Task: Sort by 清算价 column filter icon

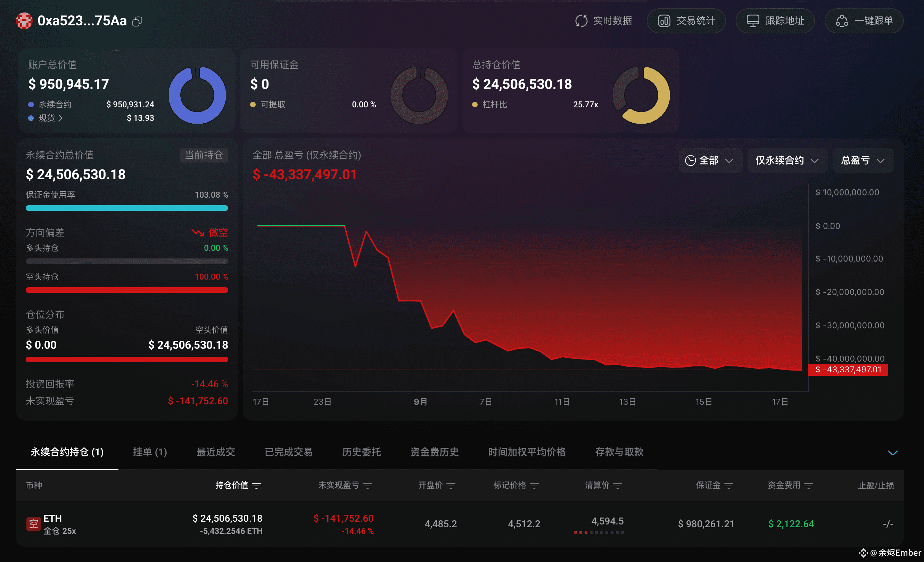Action: (618, 486)
